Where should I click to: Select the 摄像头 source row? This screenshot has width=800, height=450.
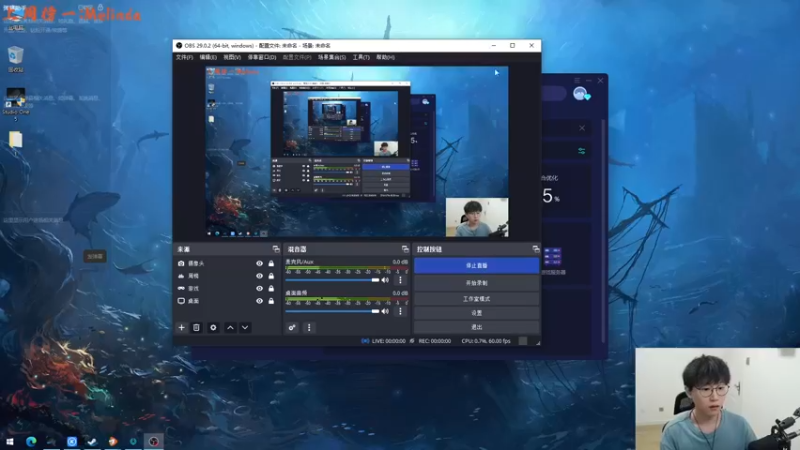[x=227, y=263]
